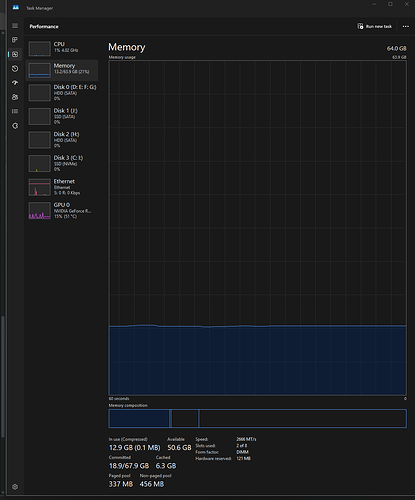Image resolution: width=415 pixels, height=500 pixels.
Task: Select the Memory performance entry
Action: pos(62,70)
